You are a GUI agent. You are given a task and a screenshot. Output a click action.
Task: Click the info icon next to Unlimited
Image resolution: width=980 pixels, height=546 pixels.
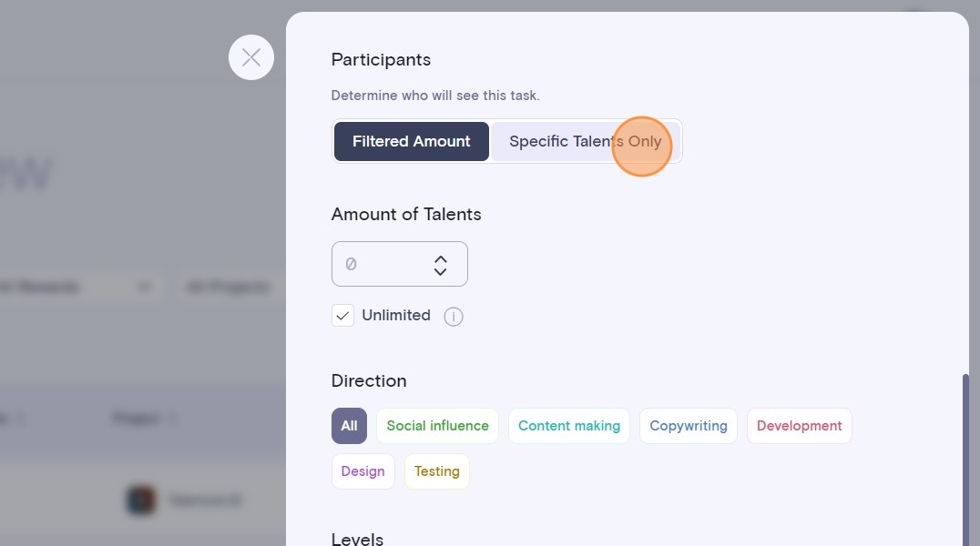pyautogui.click(x=454, y=317)
